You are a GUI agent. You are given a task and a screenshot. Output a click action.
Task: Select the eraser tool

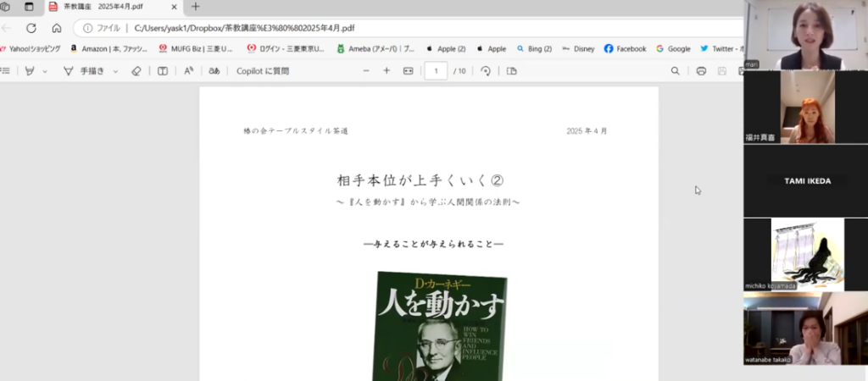tap(136, 71)
